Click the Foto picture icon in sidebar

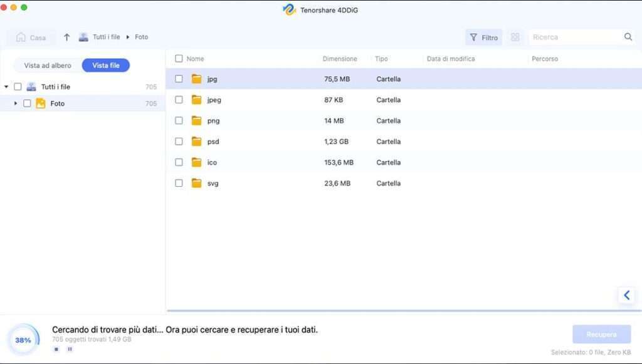coord(41,103)
